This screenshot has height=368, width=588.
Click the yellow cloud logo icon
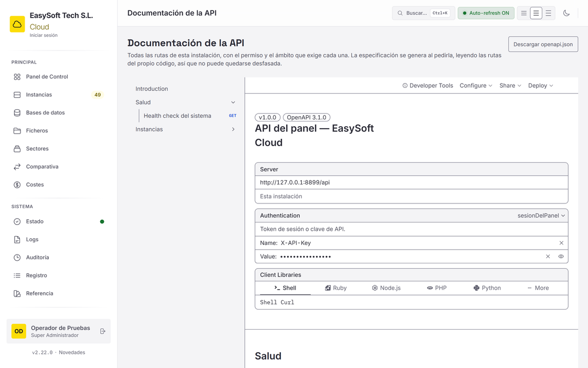[x=17, y=24]
